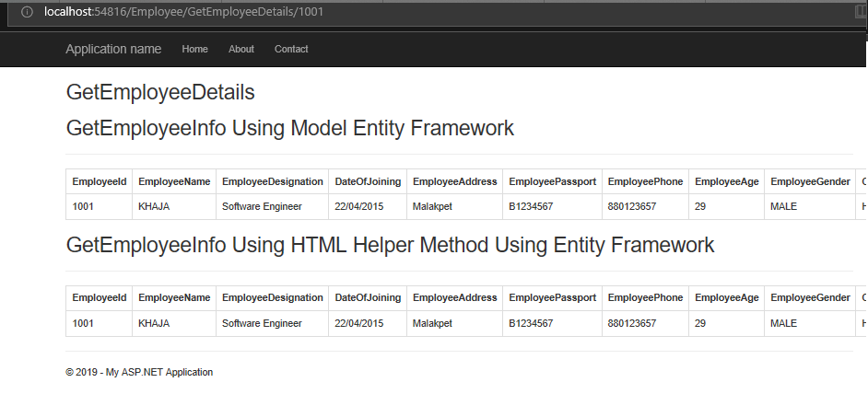868x394 pixels.
Task: Click the site info icon in address bar
Action: [27, 12]
